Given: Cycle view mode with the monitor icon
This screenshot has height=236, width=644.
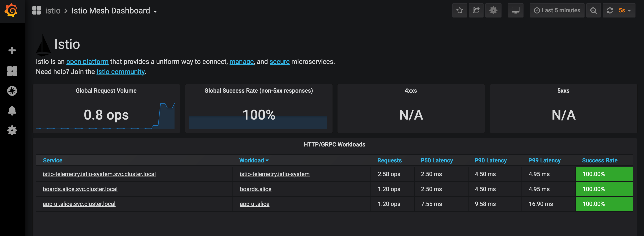Looking at the screenshot, I should pyautogui.click(x=515, y=10).
